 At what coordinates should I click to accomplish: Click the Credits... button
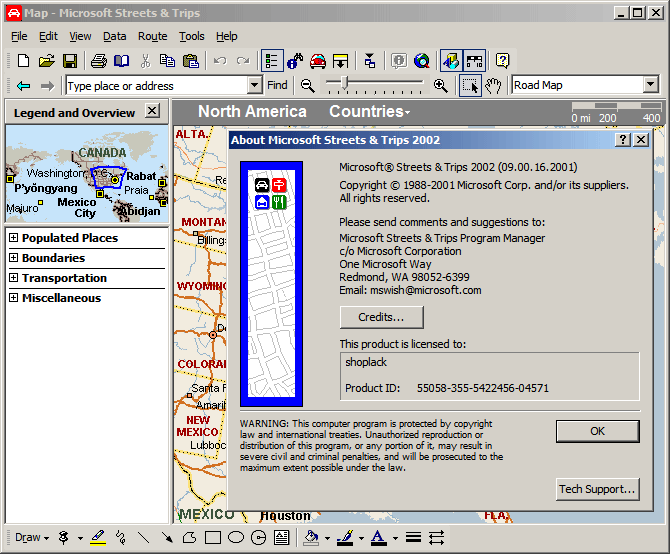pyautogui.click(x=382, y=317)
